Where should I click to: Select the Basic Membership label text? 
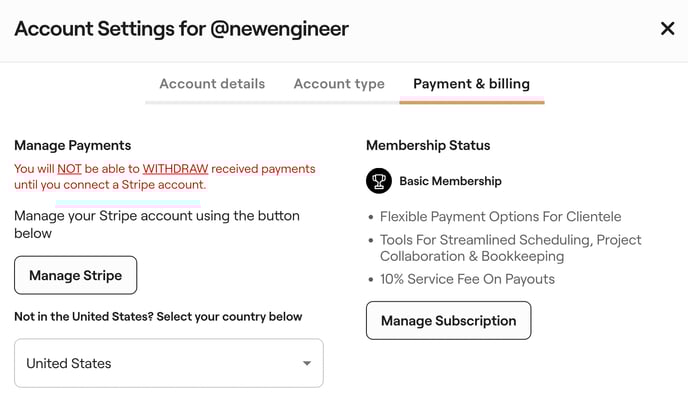(450, 181)
